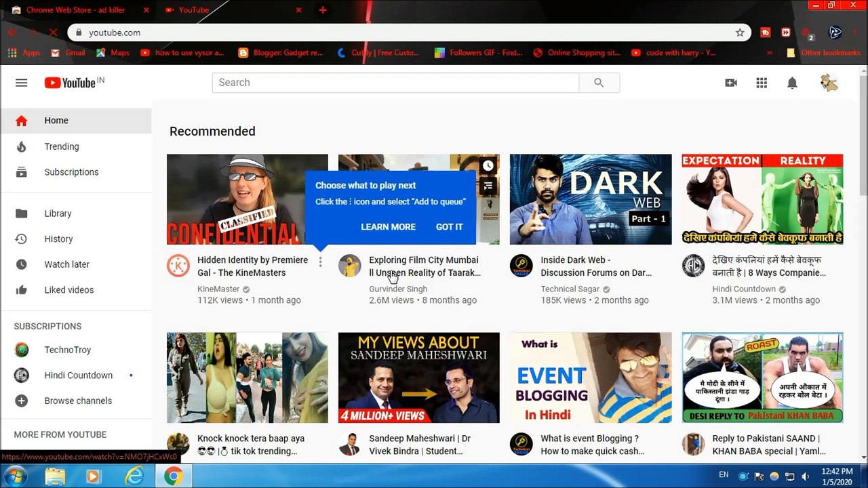Click the search magnifier button
Image resolution: width=868 pixels, height=488 pixels.
point(599,83)
